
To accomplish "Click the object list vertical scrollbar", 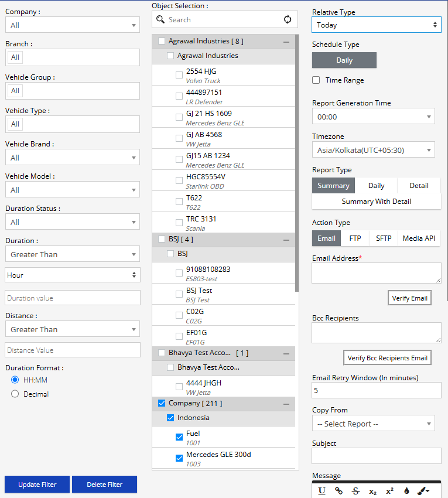I will pos(297,163).
